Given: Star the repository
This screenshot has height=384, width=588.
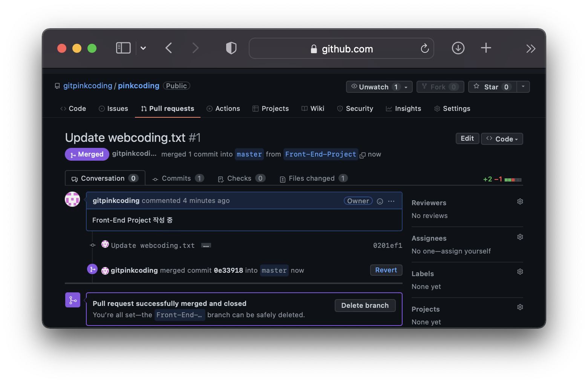Looking at the screenshot, I should [492, 87].
